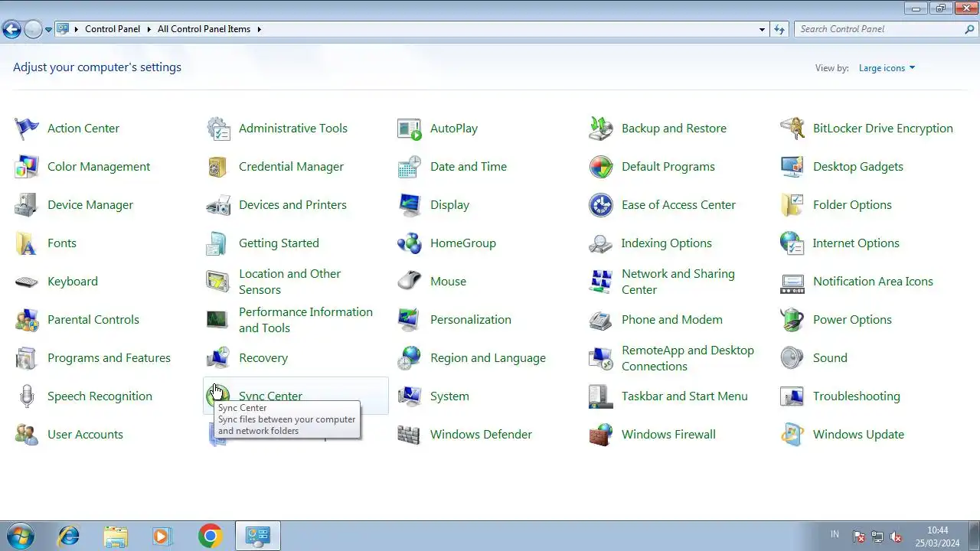Select the Control Panel breadcrumb

click(113, 29)
